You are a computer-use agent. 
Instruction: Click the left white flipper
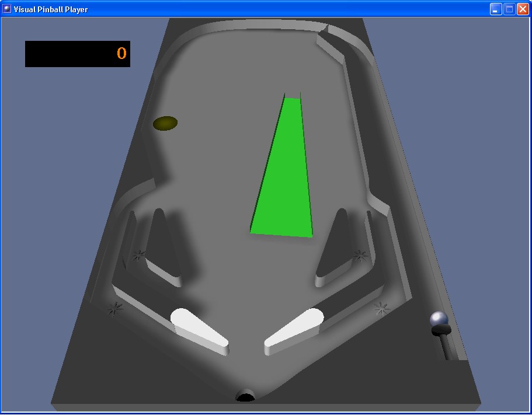(x=199, y=332)
